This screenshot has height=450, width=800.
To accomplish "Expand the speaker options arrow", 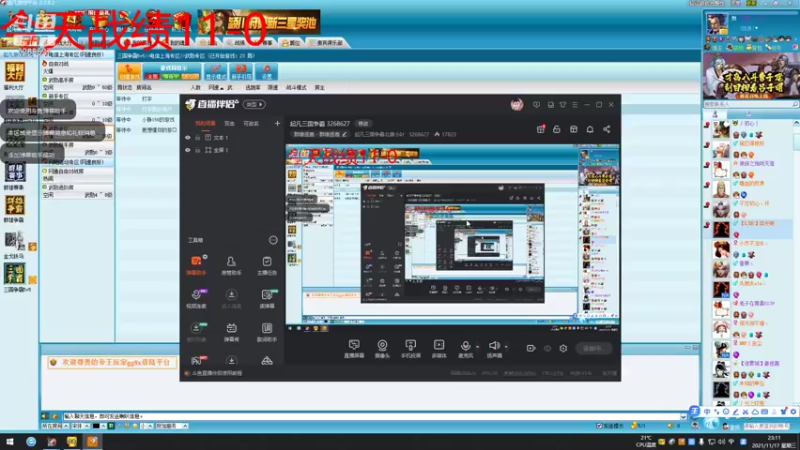I will (506, 347).
